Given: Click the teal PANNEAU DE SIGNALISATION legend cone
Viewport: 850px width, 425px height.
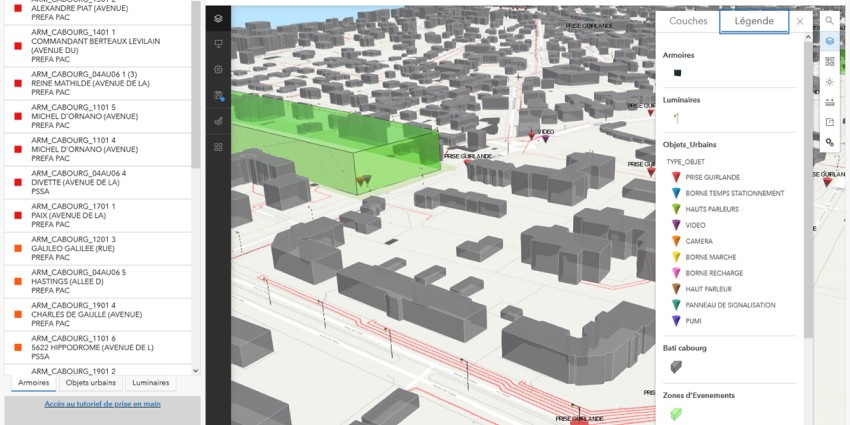Looking at the screenshot, I should 676,305.
